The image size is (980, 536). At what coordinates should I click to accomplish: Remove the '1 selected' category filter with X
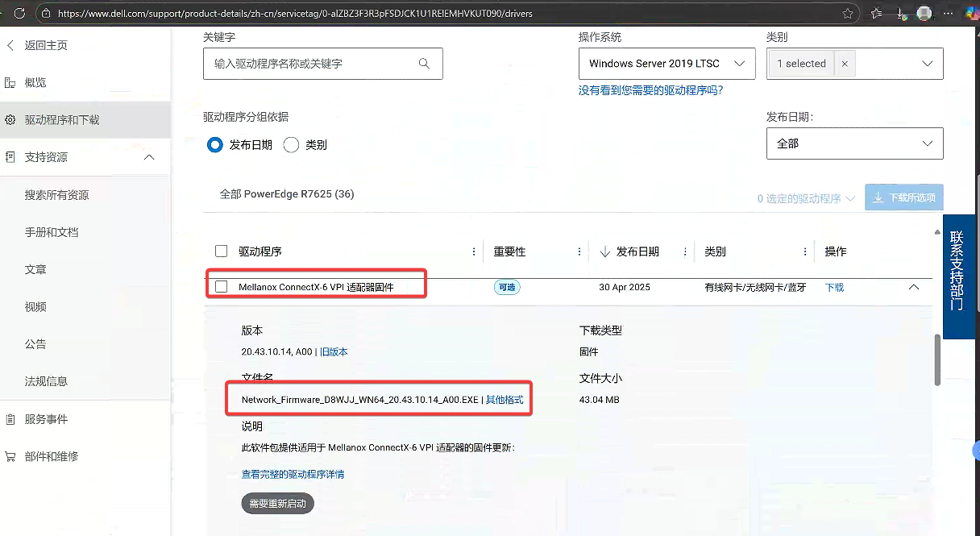(x=845, y=64)
